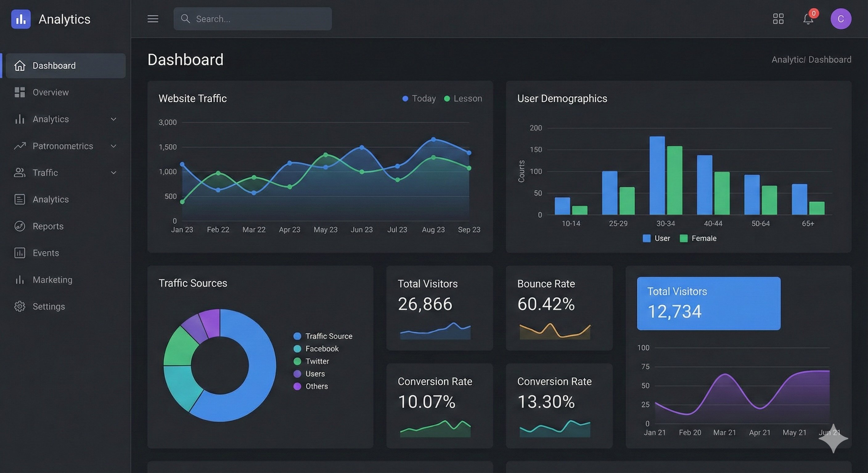The width and height of the screenshot is (868, 473).
Task: Open the Dashboard home icon in sidebar
Action: [x=20, y=66]
